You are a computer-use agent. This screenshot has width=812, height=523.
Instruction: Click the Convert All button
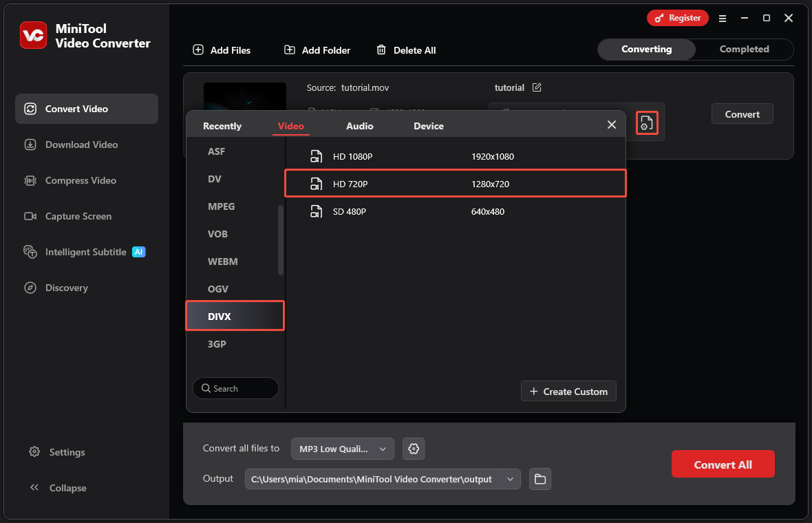click(x=723, y=463)
